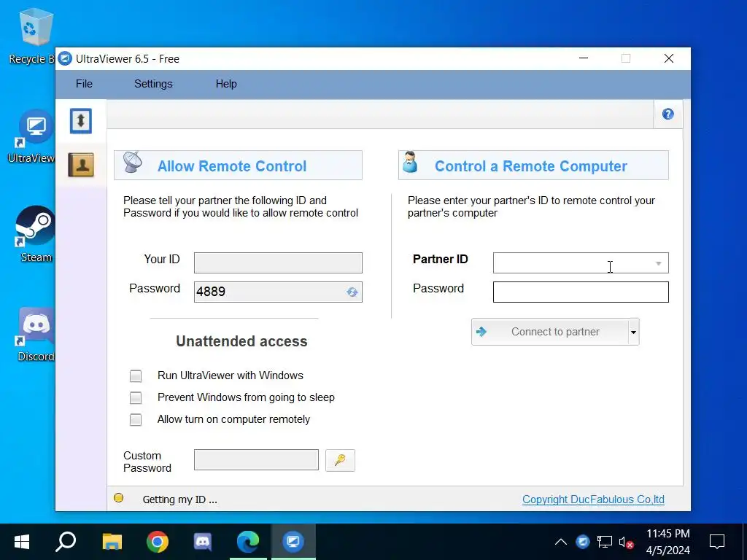Open Discord from the taskbar
The width and height of the screenshot is (747, 560).
203,542
